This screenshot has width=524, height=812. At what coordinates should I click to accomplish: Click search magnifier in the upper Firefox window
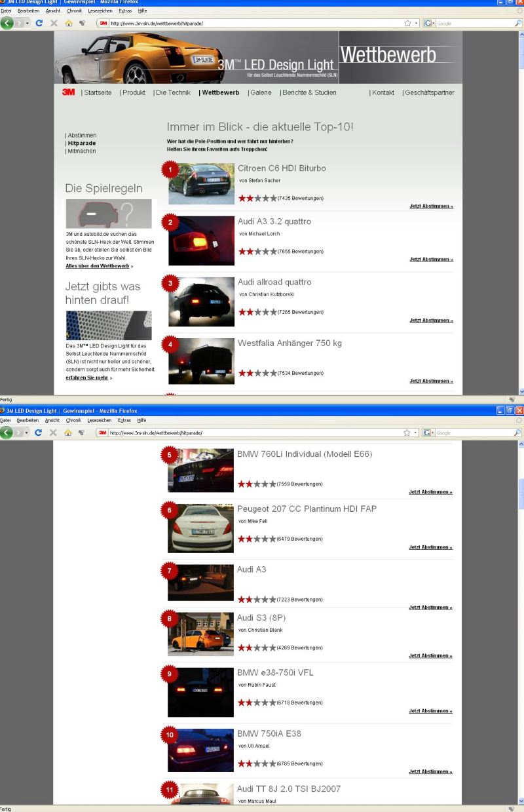coord(518,23)
